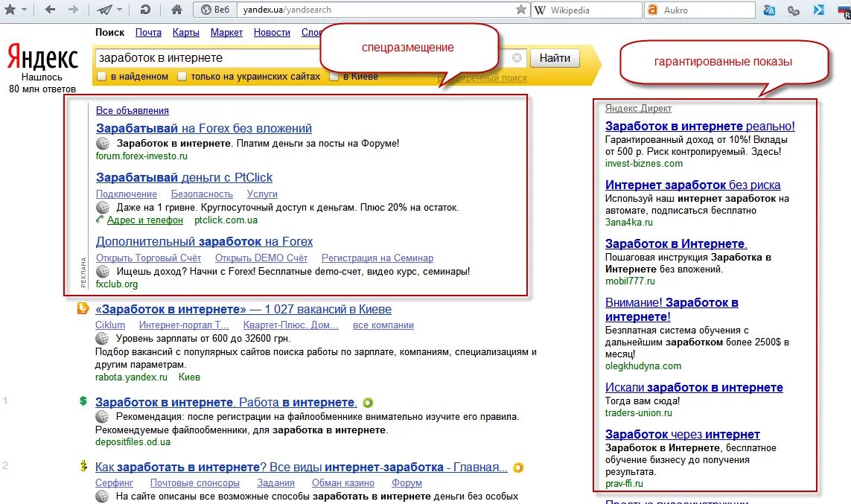The width and height of the screenshot is (851, 504).
Task: Open the 'Все объявления' link
Action: click(x=133, y=111)
